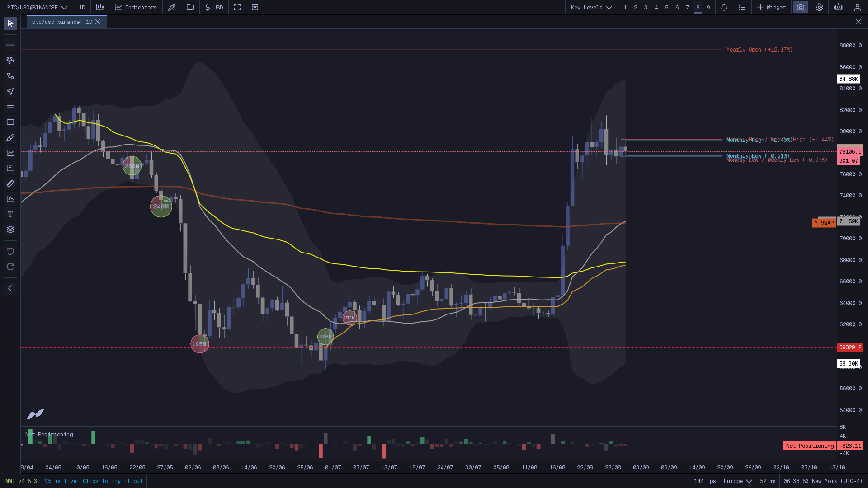Open the settings gear
The image size is (868, 488).
pyautogui.click(x=819, y=7)
